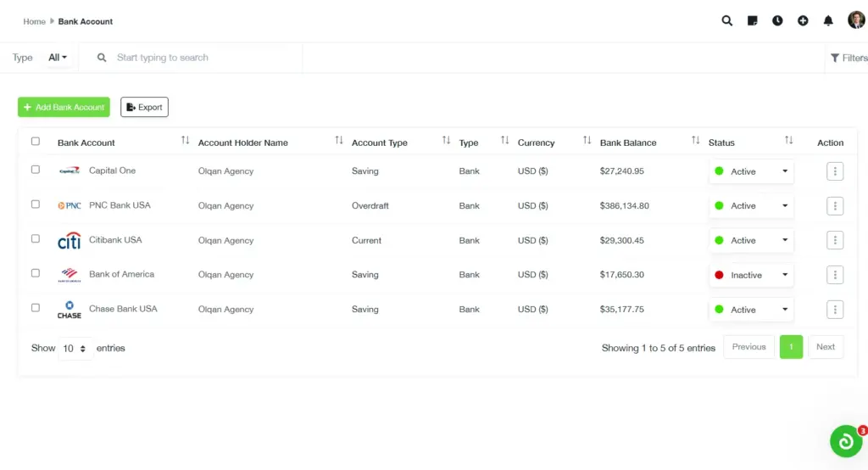Click Overdraft account type cell
The height and width of the screenshot is (470, 868).
(370, 205)
